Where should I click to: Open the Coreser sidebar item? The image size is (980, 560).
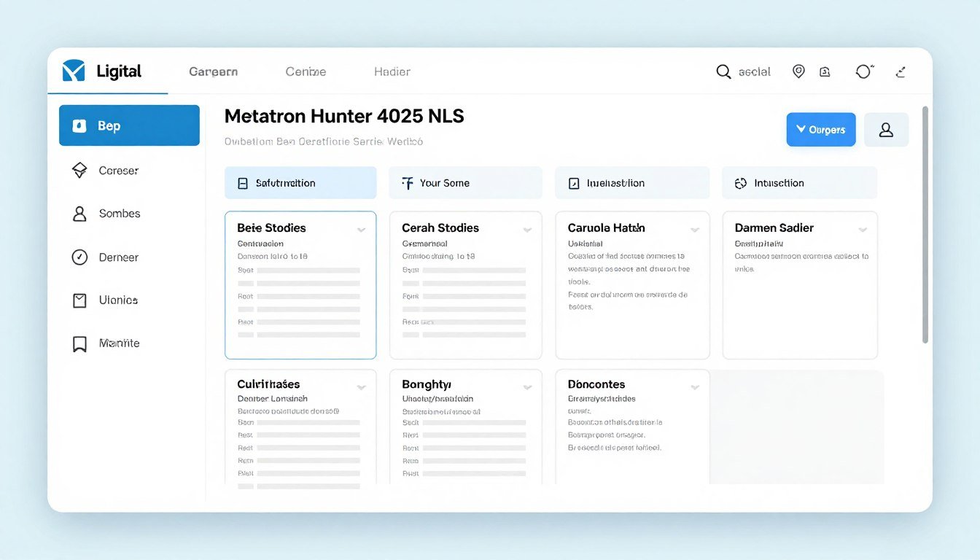click(129, 171)
